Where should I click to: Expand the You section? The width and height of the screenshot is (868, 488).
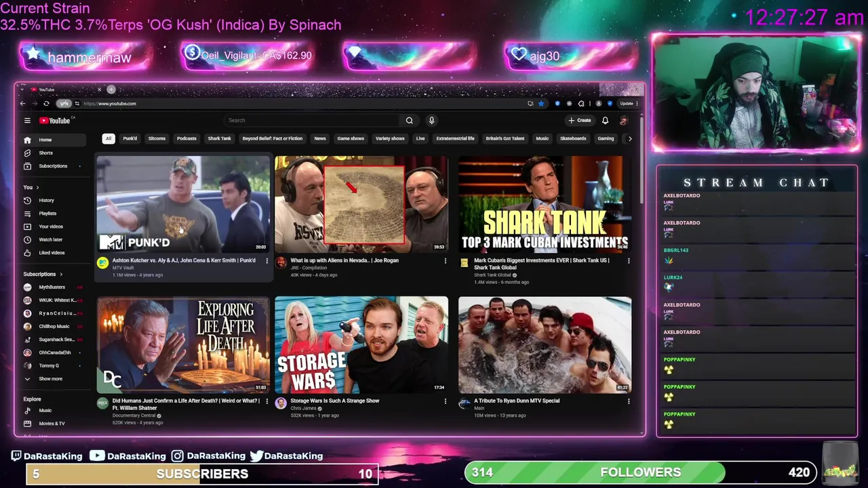pyautogui.click(x=31, y=187)
